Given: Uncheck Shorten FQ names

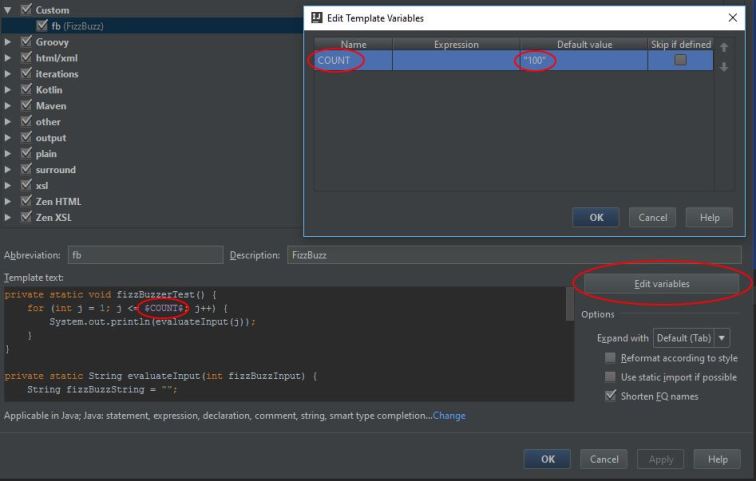Looking at the screenshot, I should 610,396.
